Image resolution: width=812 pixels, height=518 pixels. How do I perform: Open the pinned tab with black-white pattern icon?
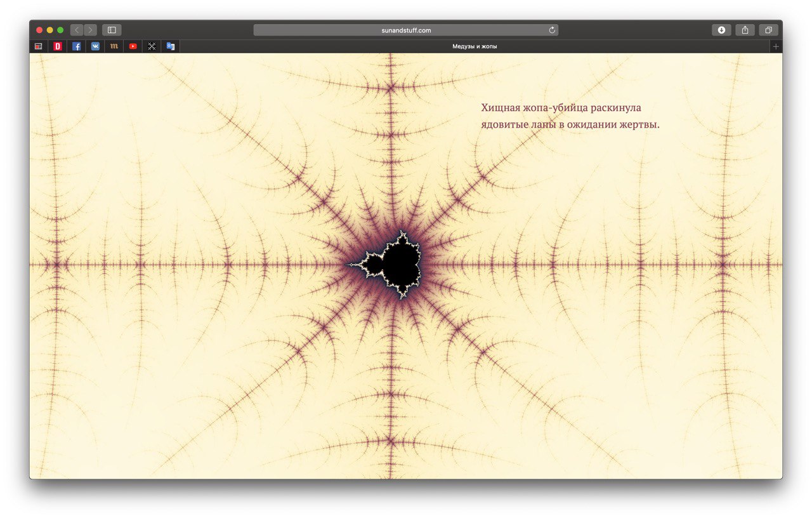coord(152,46)
